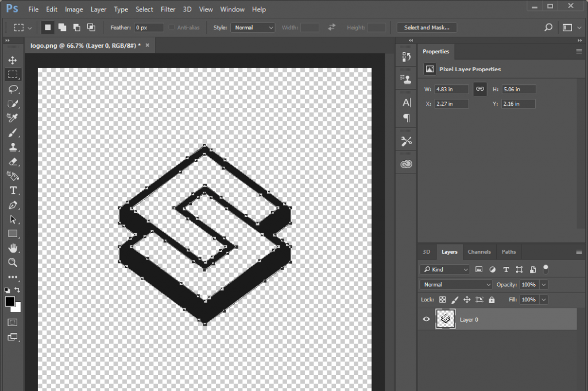This screenshot has width=588, height=391.
Task: Toggle lock all for the layer
Action: [492, 300]
